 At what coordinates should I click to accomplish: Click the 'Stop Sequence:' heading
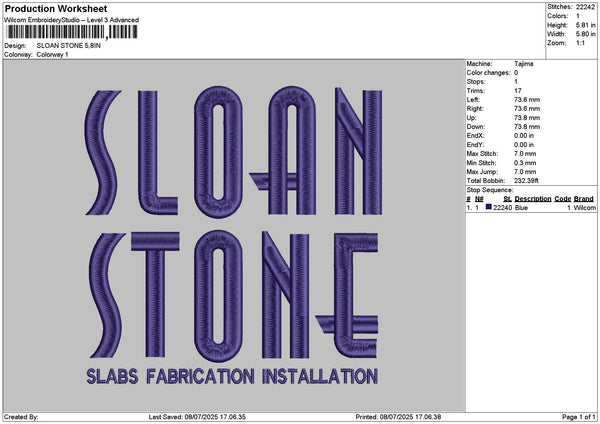[x=490, y=190]
